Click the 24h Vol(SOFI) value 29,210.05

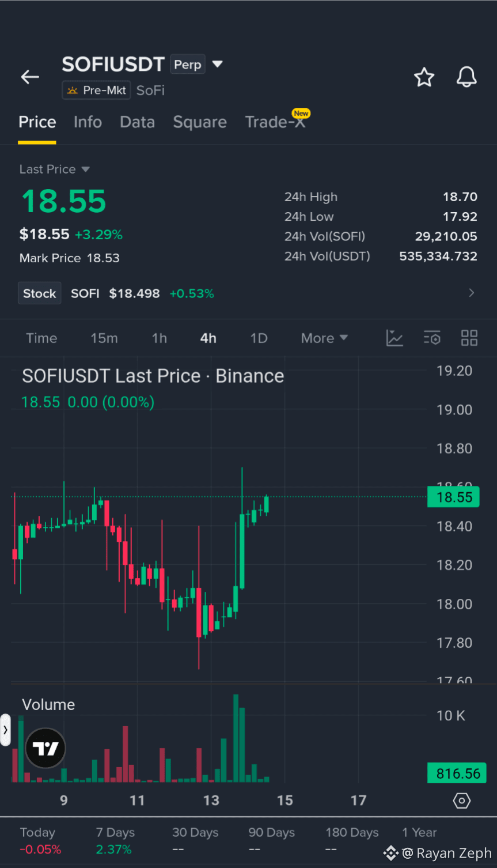tap(446, 236)
